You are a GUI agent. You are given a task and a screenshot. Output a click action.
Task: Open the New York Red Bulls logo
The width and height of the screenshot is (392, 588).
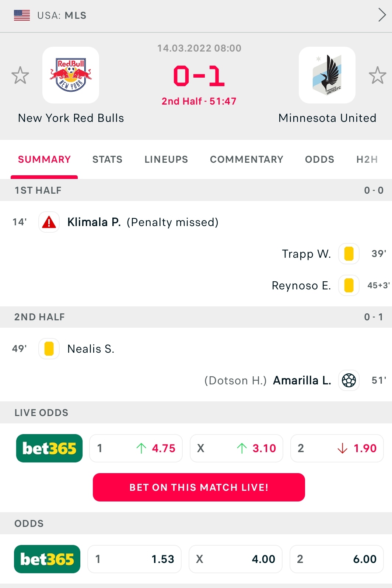coord(71,75)
